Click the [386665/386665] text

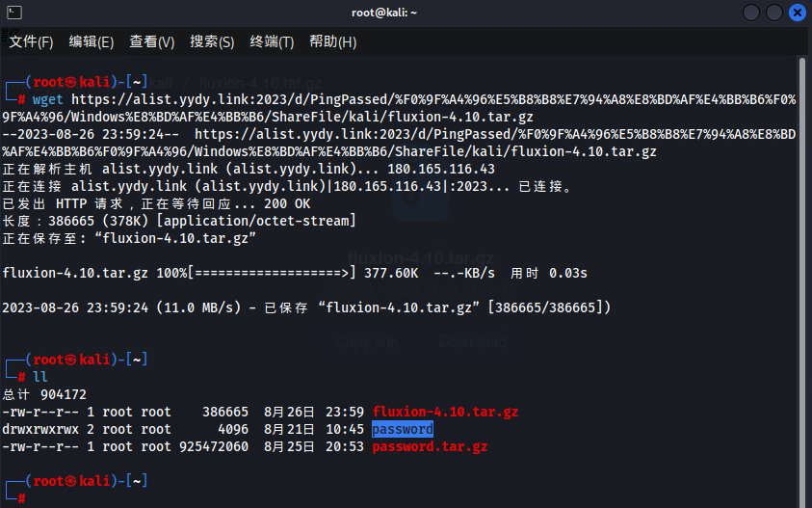tap(549, 307)
